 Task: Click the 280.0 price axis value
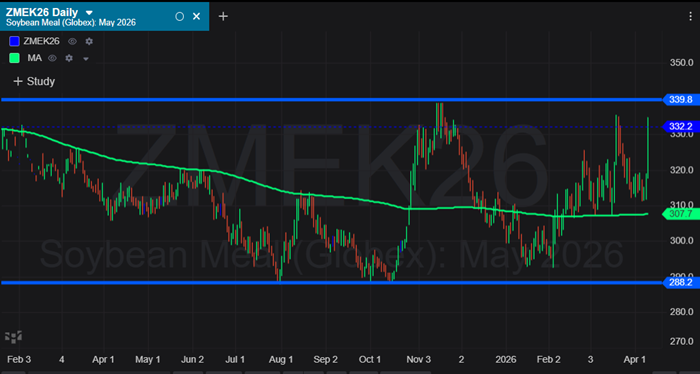click(681, 312)
